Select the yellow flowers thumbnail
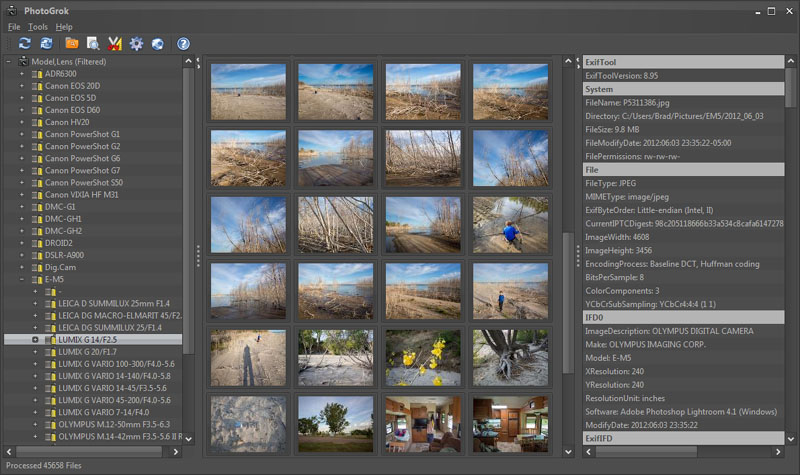Image resolution: width=800 pixels, height=475 pixels. point(423,358)
